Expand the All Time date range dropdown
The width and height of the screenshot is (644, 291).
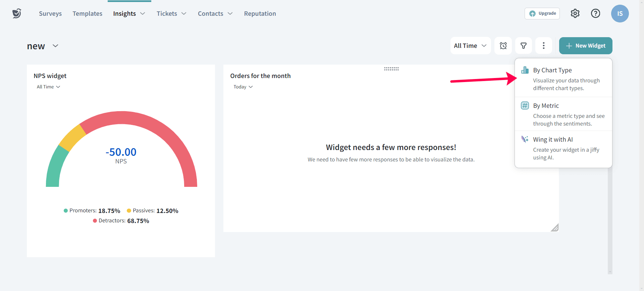click(470, 46)
